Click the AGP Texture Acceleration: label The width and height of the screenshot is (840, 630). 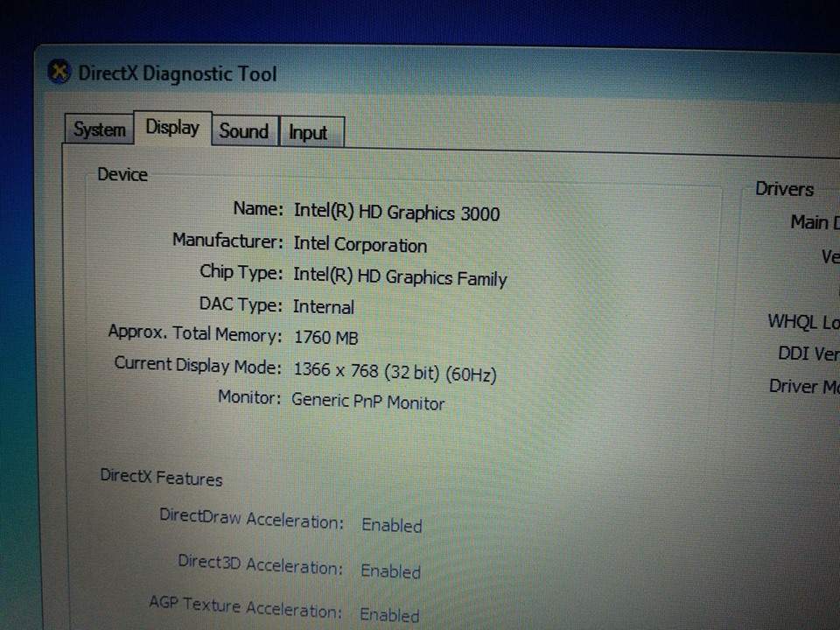coord(245,607)
